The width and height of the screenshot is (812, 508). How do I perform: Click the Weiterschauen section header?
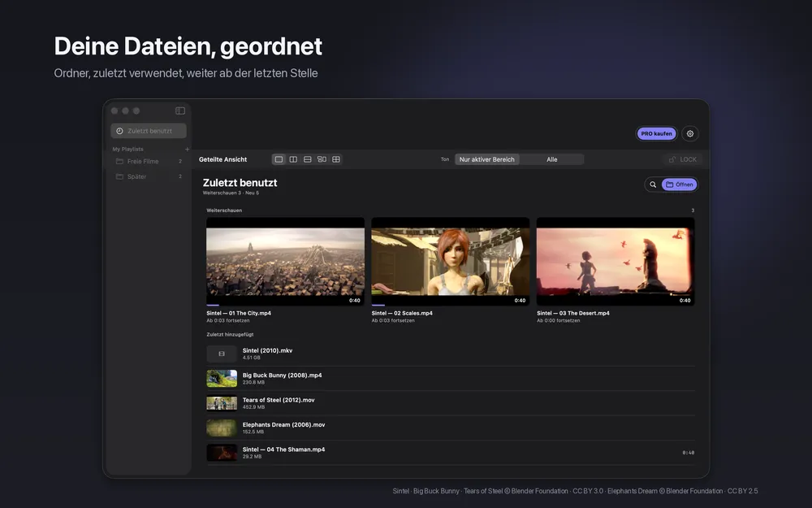(x=224, y=211)
